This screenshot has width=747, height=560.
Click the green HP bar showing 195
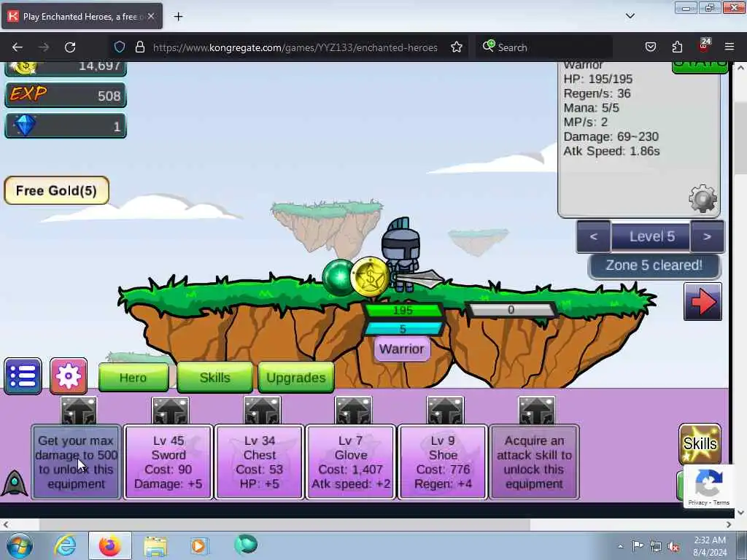click(403, 311)
